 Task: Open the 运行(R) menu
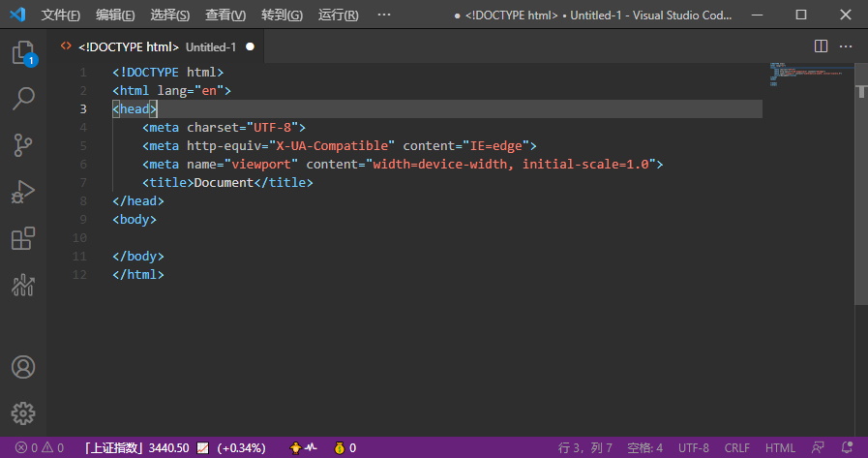point(339,15)
